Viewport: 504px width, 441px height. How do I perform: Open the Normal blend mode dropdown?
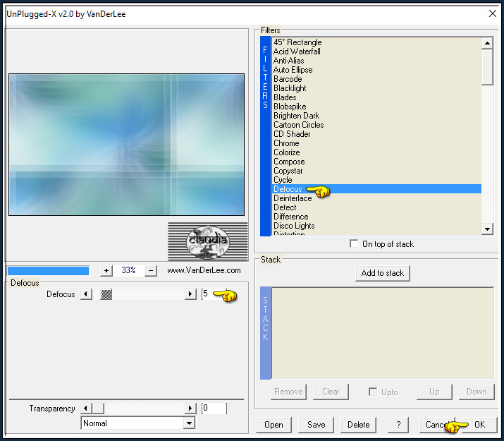pyautogui.click(x=190, y=423)
